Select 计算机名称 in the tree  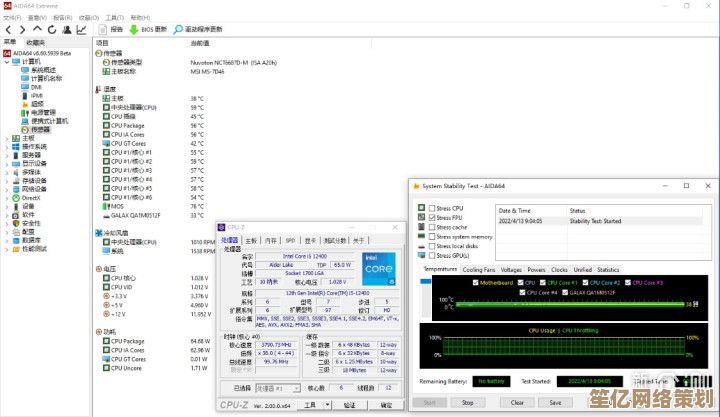coord(46,78)
